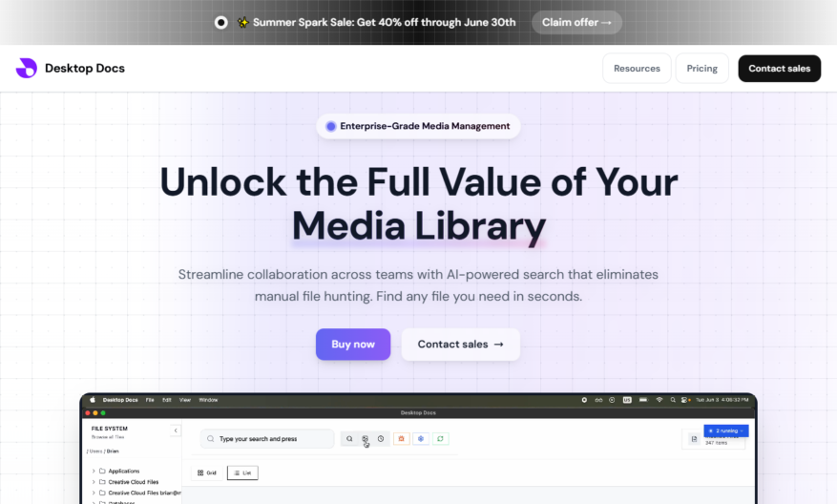
Task: Click the menu bar date and time
Action: pyautogui.click(x=722, y=399)
